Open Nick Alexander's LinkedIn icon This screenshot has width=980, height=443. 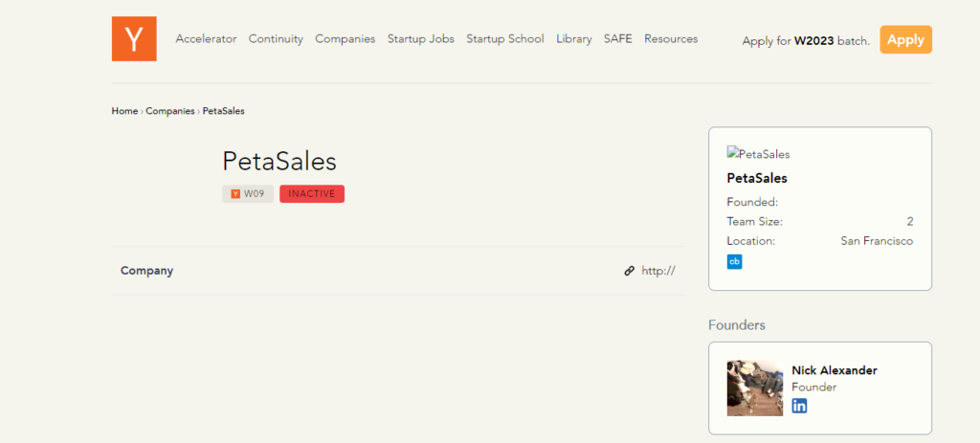pyautogui.click(x=799, y=406)
